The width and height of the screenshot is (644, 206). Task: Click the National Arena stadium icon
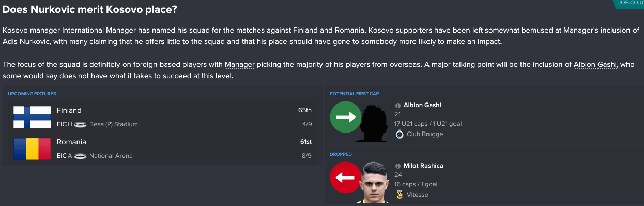point(80,155)
